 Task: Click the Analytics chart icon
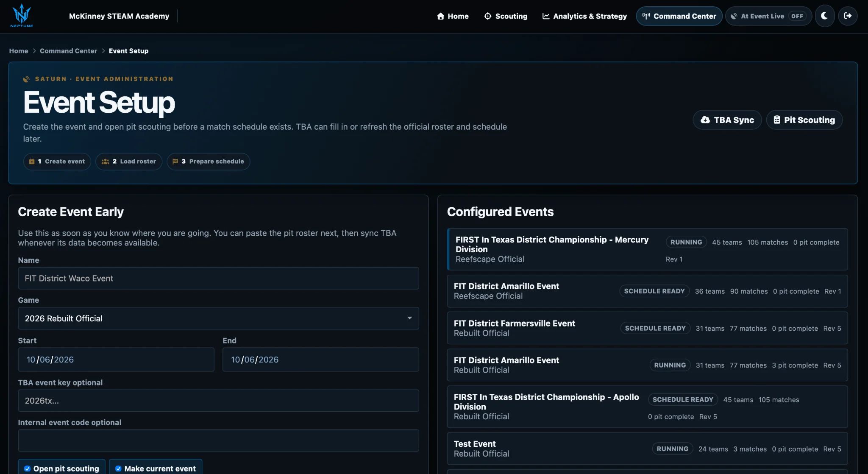click(x=546, y=16)
